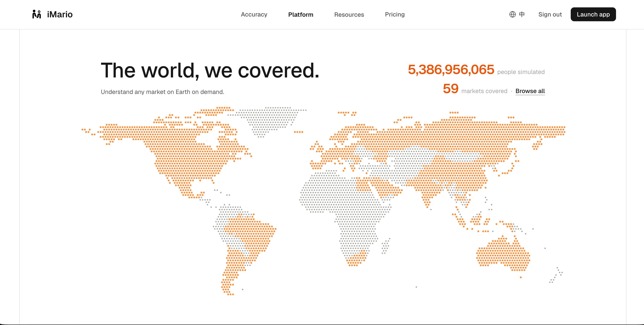Image resolution: width=644 pixels, height=325 pixels.
Task: Click Sign out
Action: coord(550,15)
